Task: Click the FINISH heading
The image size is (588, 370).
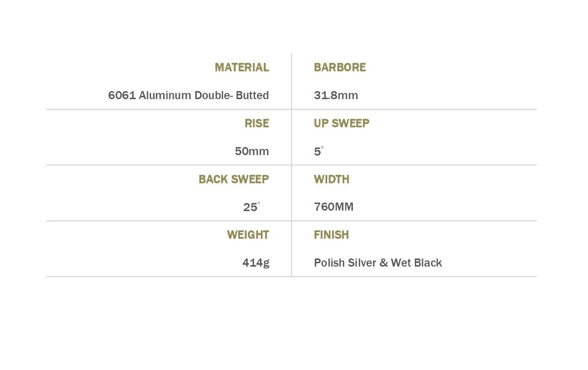Action: click(331, 235)
